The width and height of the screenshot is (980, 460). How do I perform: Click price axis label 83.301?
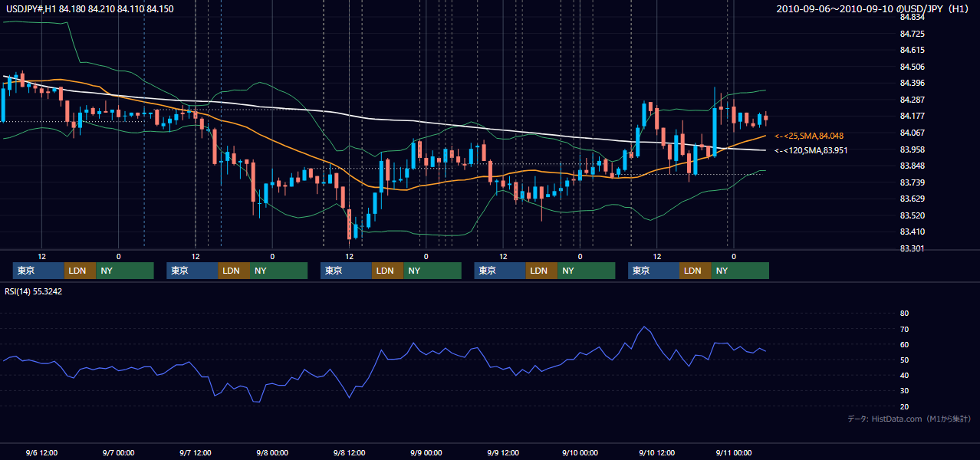[x=913, y=248]
